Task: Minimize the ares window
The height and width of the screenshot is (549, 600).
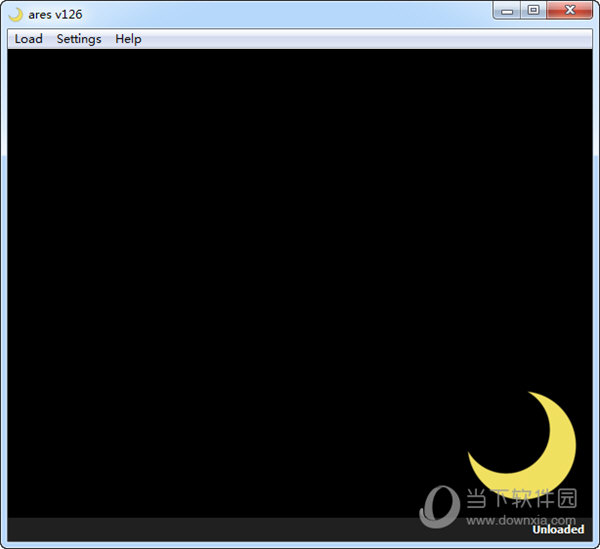Action: 507,11
